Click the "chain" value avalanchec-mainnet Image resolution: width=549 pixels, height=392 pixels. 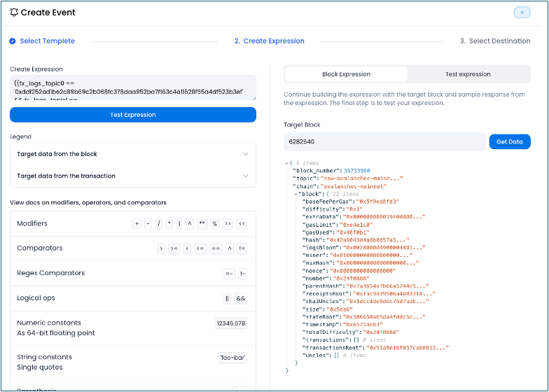(x=353, y=186)
